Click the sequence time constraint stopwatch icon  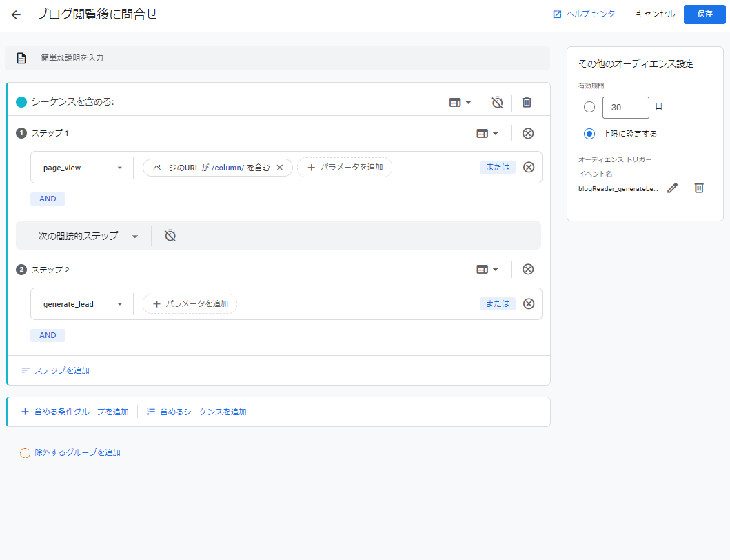click(497, 102)
